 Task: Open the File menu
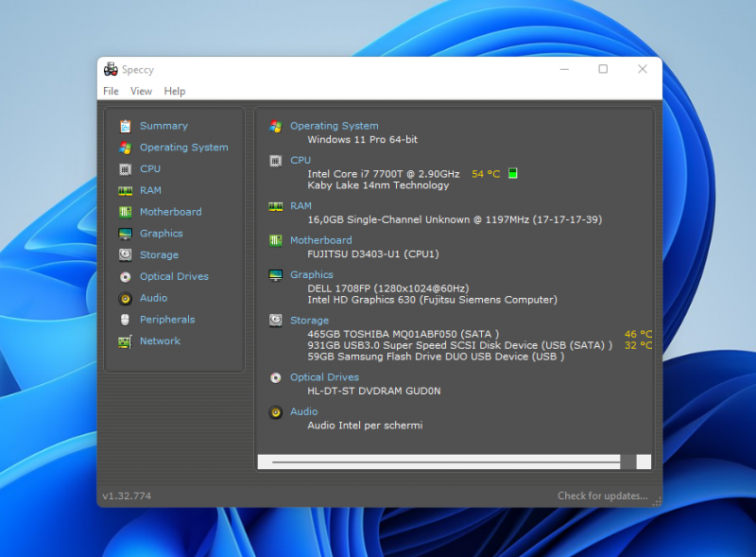coord(111,92)
